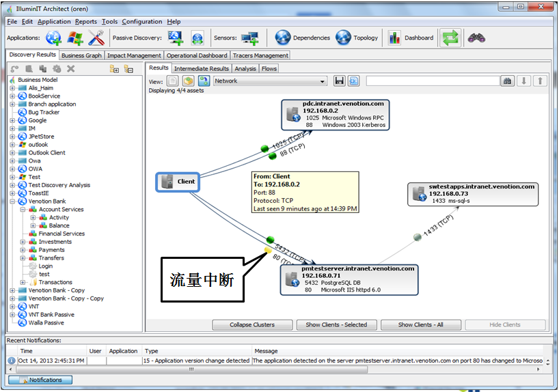
Task: Click the add web application globe icon
Action: tap(53, 38)
